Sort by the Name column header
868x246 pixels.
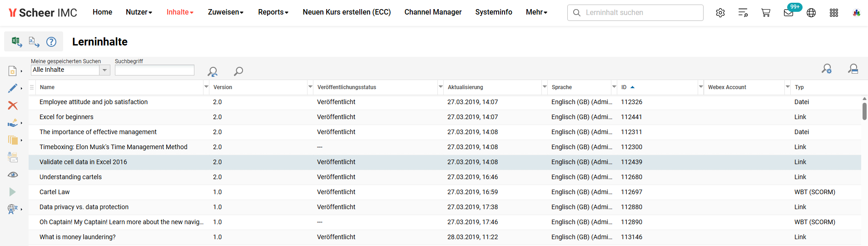47,87
